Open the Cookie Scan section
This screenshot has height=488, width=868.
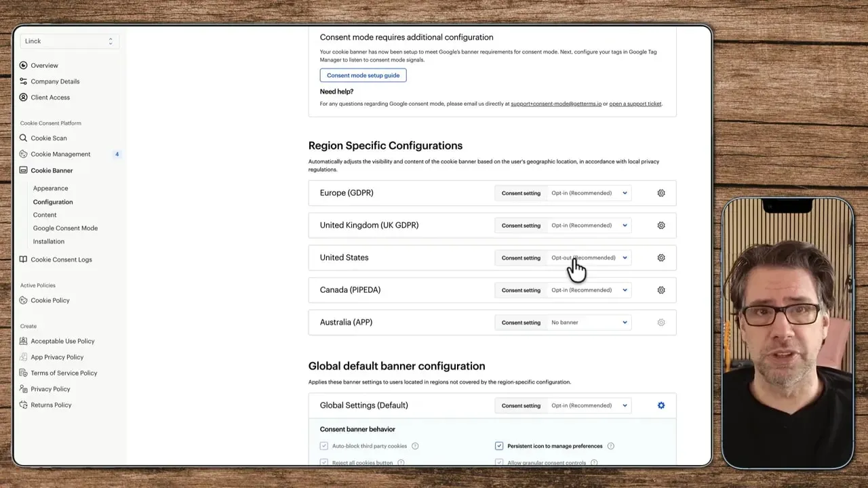tap(48, 138)
